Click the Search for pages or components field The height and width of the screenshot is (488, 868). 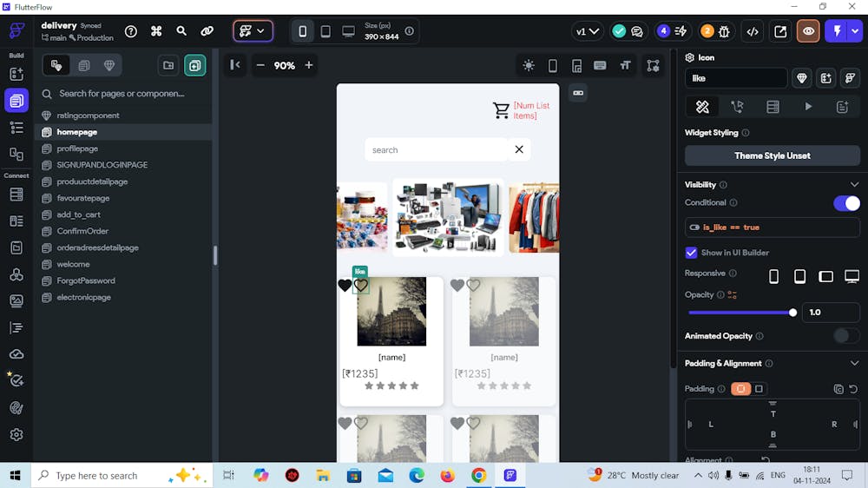tap(122, 94)
